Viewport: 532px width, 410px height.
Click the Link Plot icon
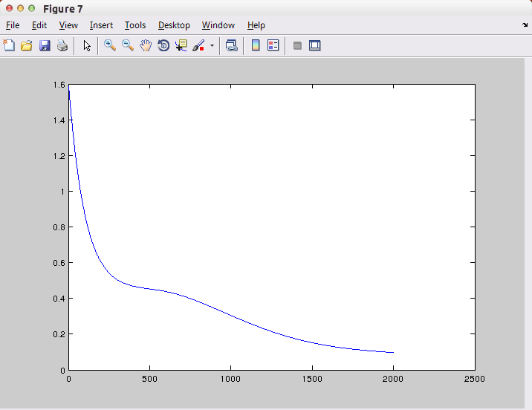[x=231, y=45]
